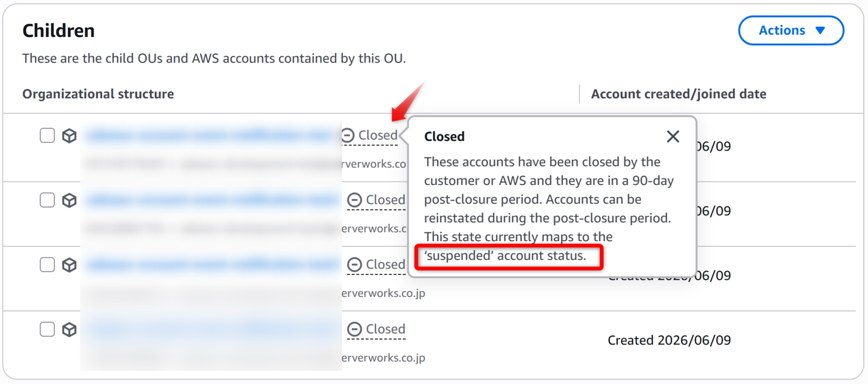Click the third row account cube icon
This screenshot has width=868, height=384.
tap(69, 265)
